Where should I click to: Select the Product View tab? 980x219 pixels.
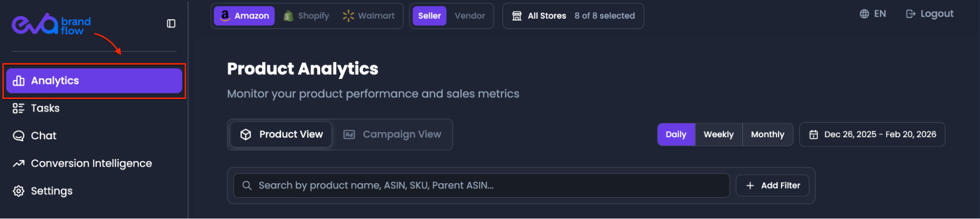click(281, 135)
